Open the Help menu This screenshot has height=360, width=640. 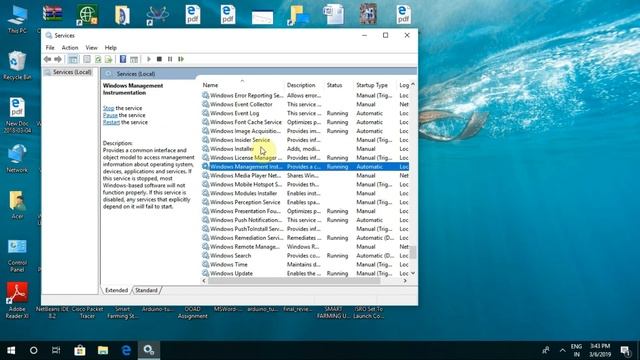pyautogui.click(x=111, y=48)
